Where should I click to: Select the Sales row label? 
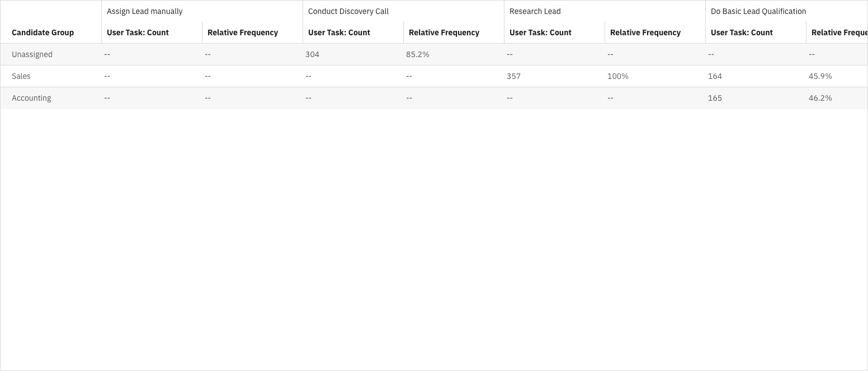[x=21, y=76]
